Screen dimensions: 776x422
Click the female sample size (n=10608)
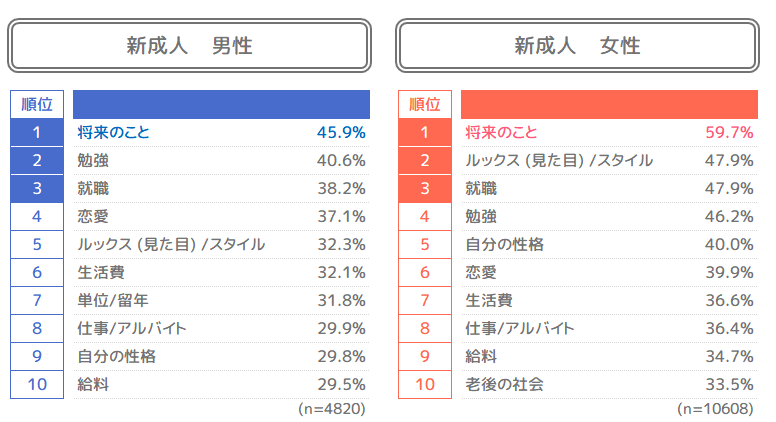(715, 409)
